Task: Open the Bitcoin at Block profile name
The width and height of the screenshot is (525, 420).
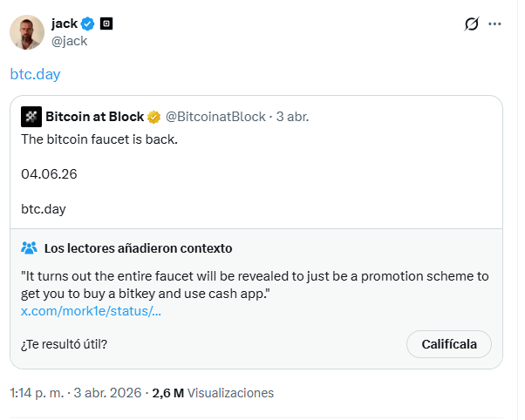Action: pos(94,117)
